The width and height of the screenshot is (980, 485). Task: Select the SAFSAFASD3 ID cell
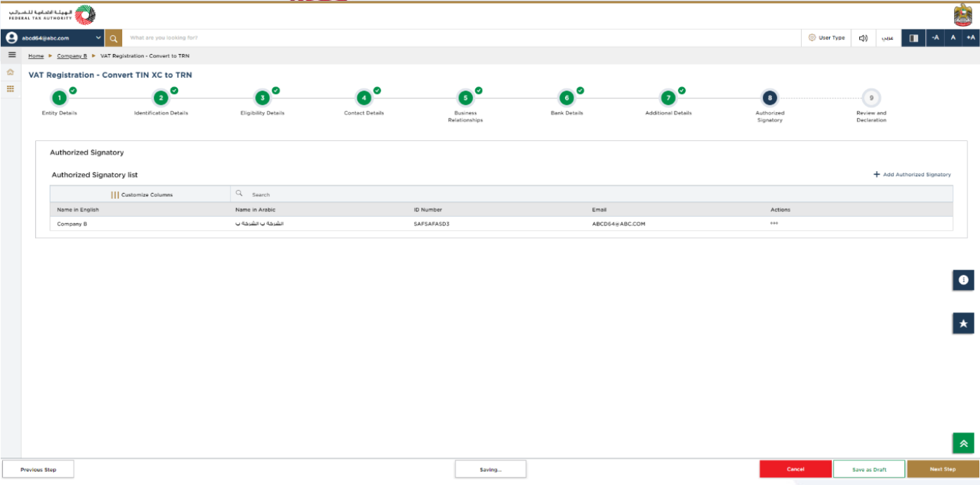[431, 223]
